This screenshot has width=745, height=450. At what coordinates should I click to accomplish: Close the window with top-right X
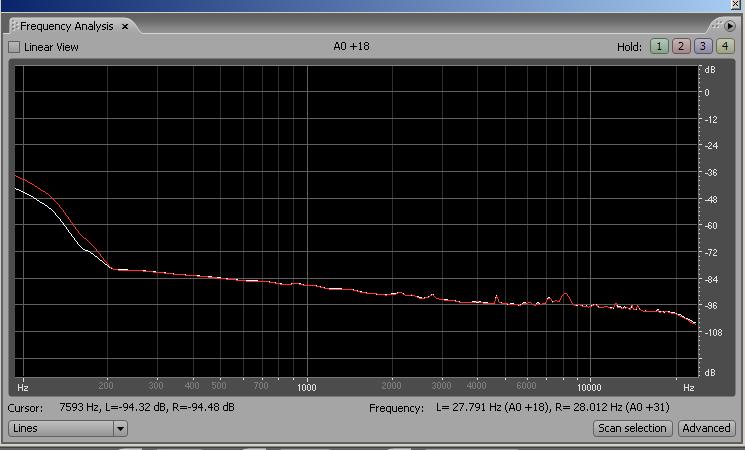click(x=735, y=4)
